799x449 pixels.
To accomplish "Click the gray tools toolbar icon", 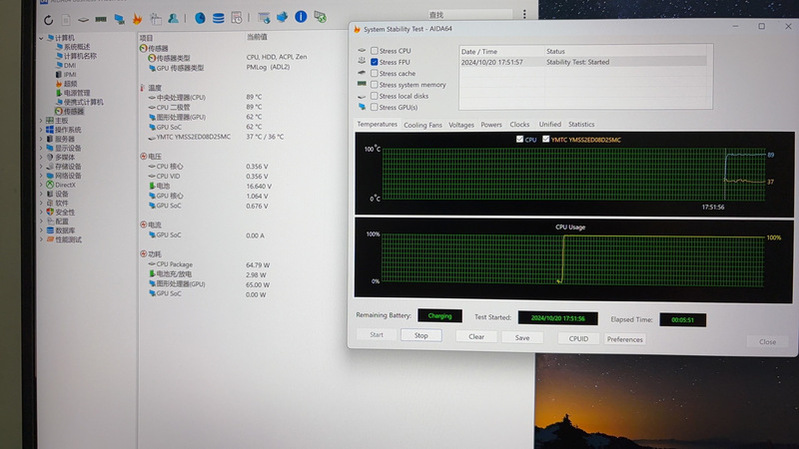I will 156,19.
